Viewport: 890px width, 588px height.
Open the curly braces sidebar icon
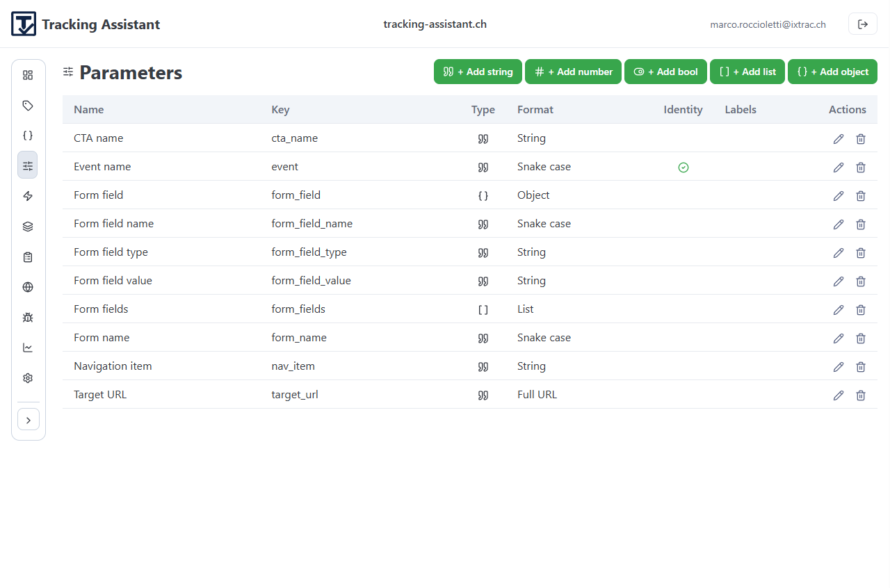coord(28,136)
